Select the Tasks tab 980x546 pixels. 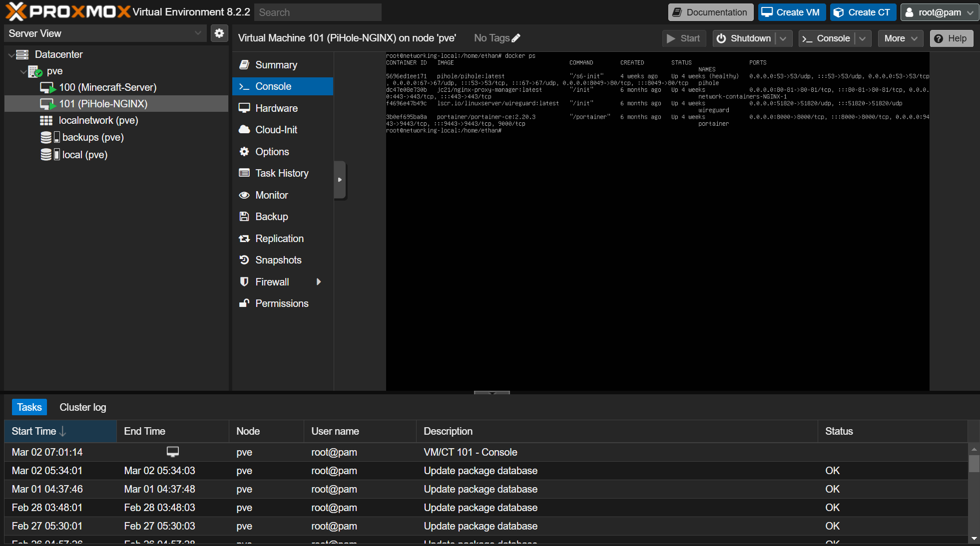(29, 407)
